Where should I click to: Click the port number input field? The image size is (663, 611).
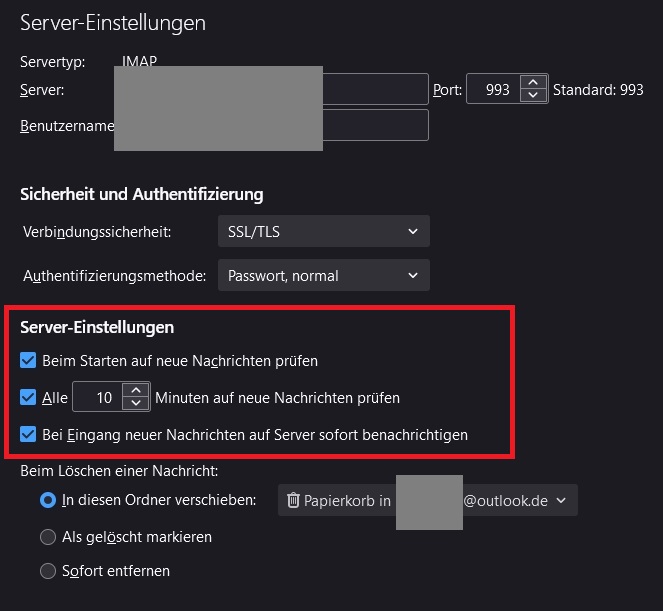(496, 90)
